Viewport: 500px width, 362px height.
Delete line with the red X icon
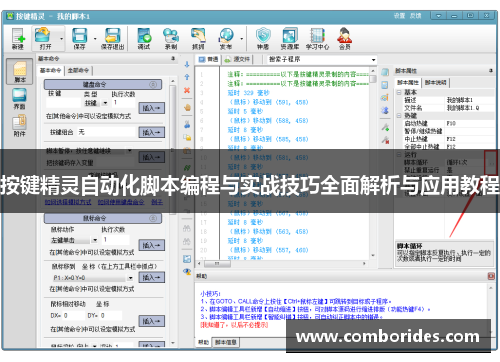tap(187, 90)
